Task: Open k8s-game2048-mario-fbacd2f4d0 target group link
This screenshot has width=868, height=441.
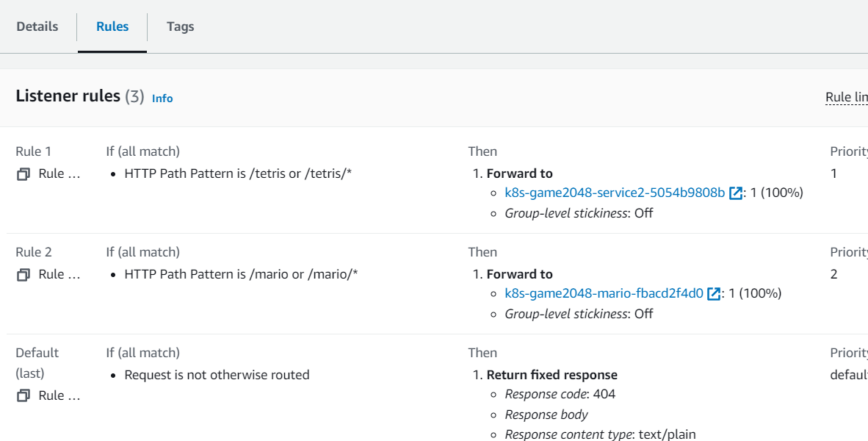Action: pyautogui.click(x=604, y=294)
